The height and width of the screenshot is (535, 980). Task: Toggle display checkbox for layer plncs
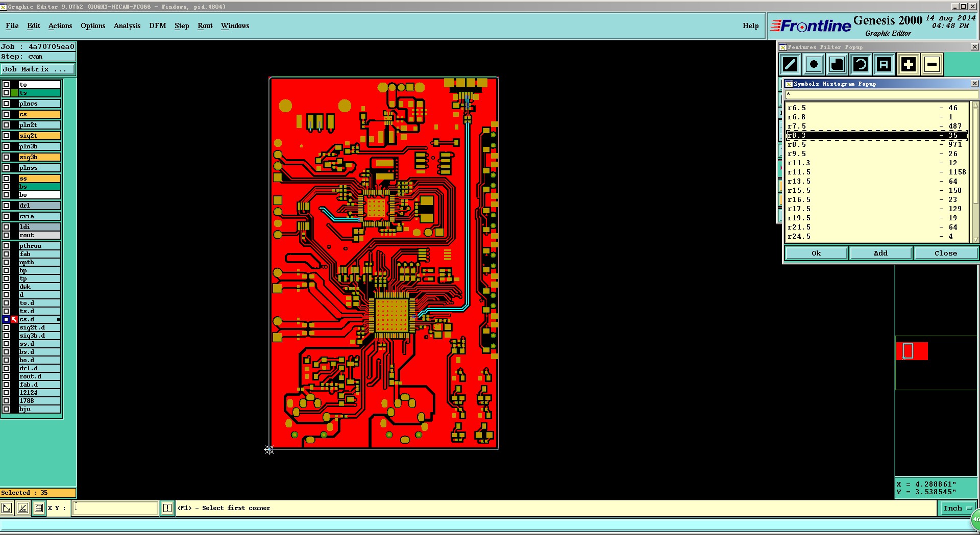(x=6, y=104)
